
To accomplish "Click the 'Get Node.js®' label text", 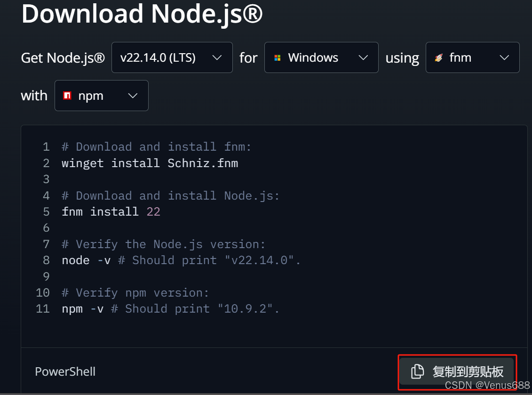I will (63, 58).
